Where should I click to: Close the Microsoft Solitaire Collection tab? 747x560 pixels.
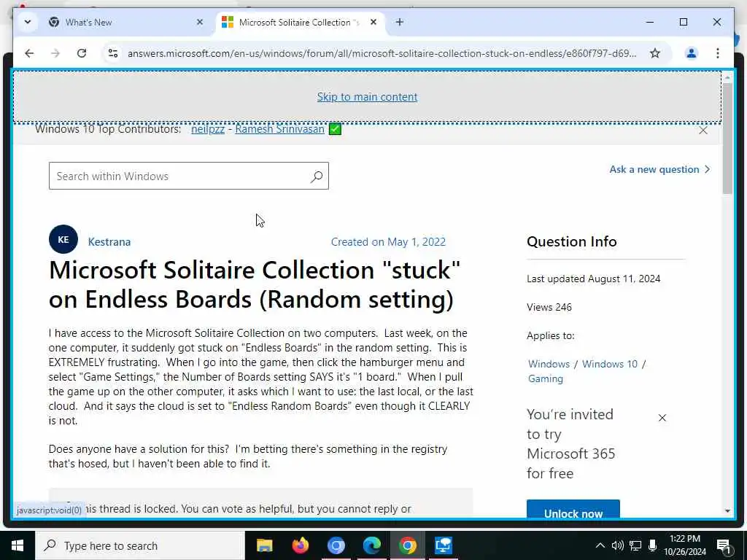click(x=373, y=22)
